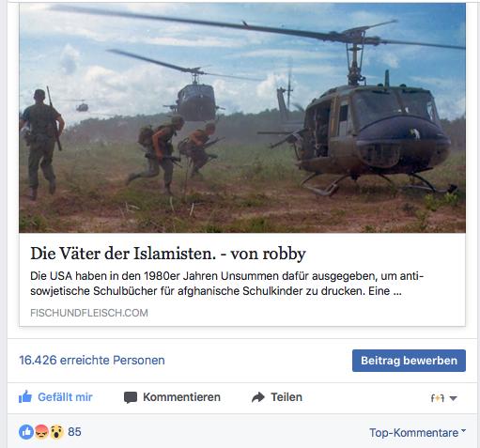480x448 pixels.
Task: Click the article description about Schulbücher
Action: [x=227, y=284]
